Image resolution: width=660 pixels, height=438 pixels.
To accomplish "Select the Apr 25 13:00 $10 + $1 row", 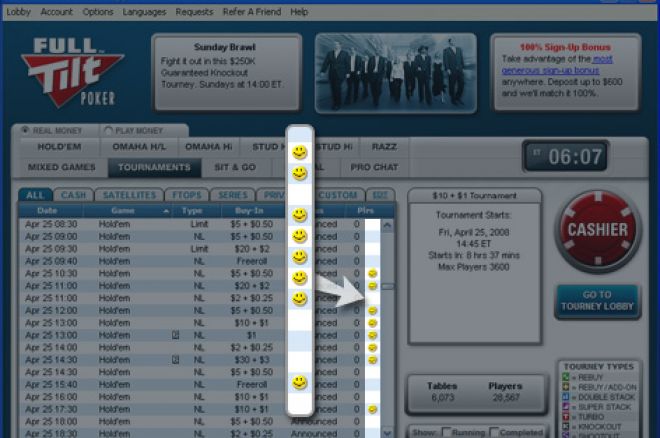I will click(x=200, y=323).
